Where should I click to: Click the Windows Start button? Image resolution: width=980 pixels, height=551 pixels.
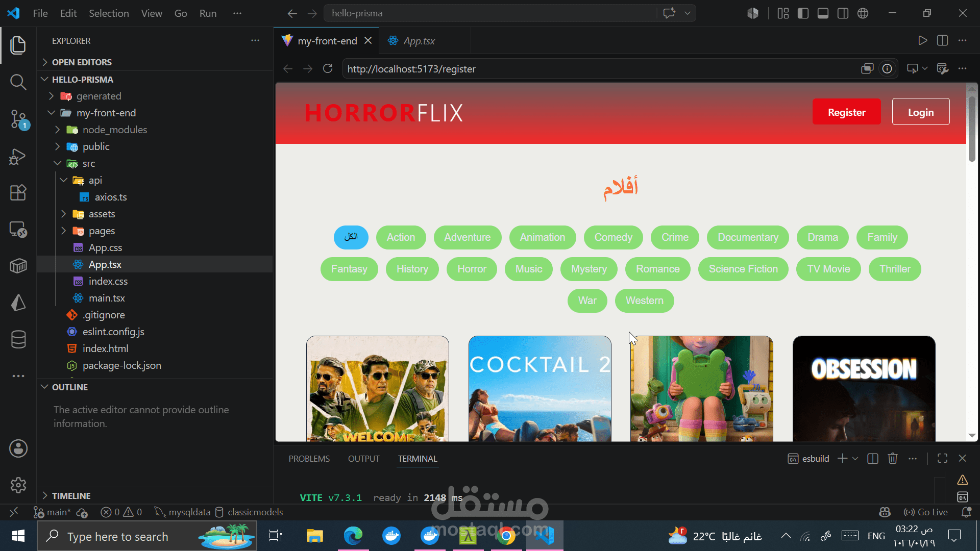click(x=18, y=536)
